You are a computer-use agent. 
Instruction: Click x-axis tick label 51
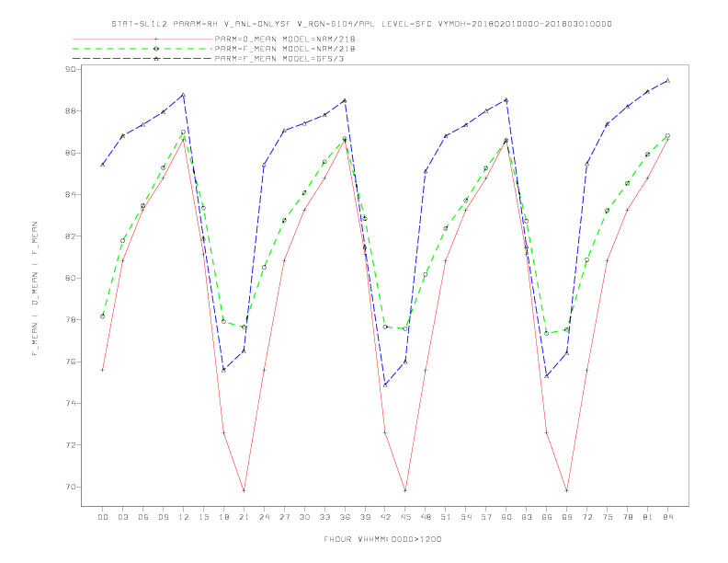[446, 517]
